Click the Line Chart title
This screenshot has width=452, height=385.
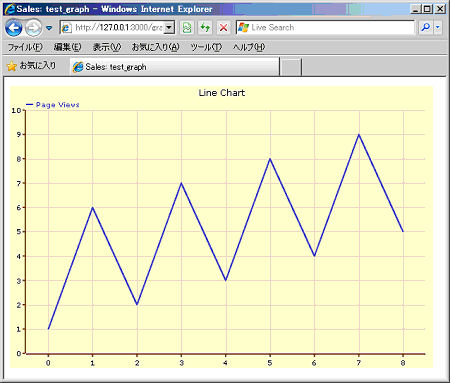coord(222,93)
